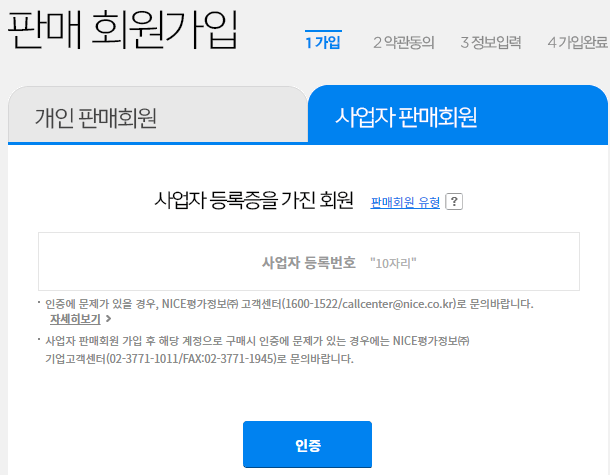Select step 3 정보입력
Screen dimensions: 610x475
click(x=491, y=42)
